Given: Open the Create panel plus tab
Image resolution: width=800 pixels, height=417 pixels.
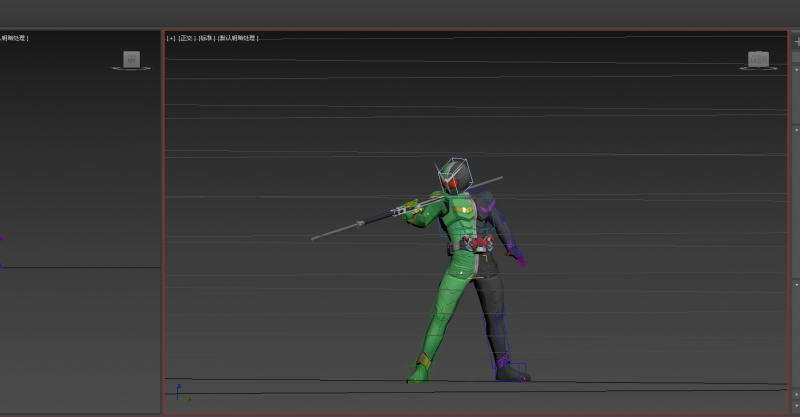Looking at the screenshot, I should pos(796,41).
